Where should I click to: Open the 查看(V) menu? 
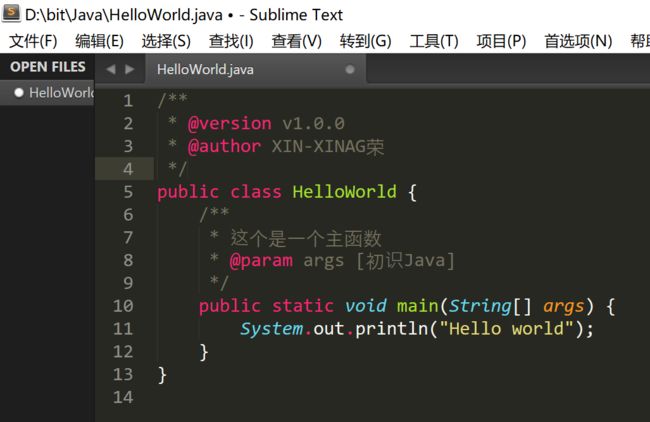(296, 41)
